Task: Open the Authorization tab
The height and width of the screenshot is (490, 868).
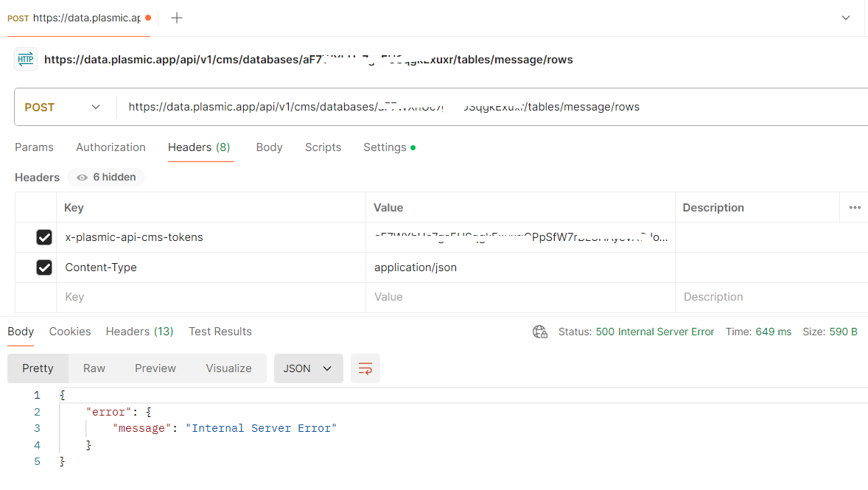Action: 111,147
